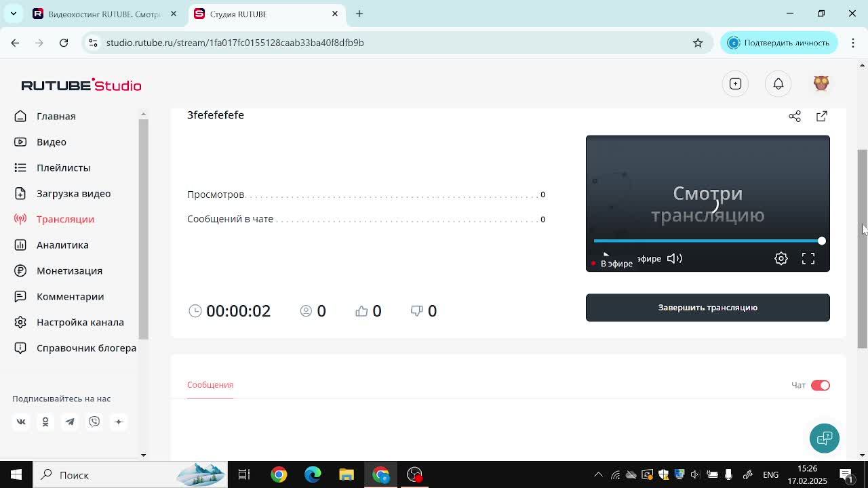Click the Подтвердить личность button
This screenshot has width=868, height=488.
point(778,43)
